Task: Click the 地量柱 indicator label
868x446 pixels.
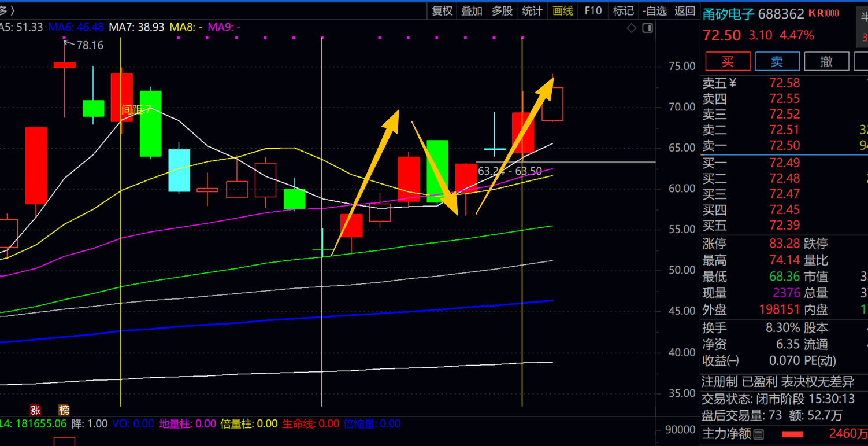Action: [x=187, y=423]
